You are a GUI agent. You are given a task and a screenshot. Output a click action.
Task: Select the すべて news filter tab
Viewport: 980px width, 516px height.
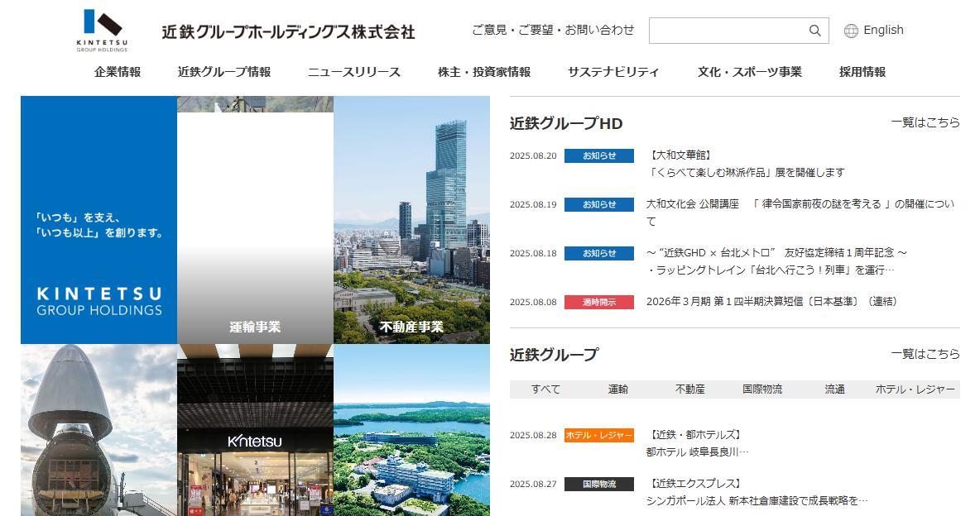(545, 389)
